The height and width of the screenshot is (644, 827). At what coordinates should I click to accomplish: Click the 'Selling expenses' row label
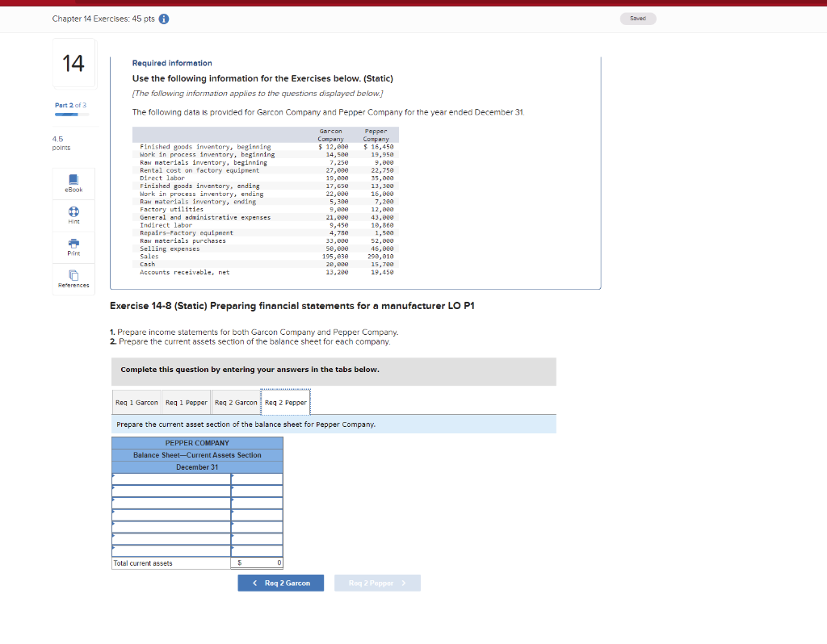pos(170,249)
